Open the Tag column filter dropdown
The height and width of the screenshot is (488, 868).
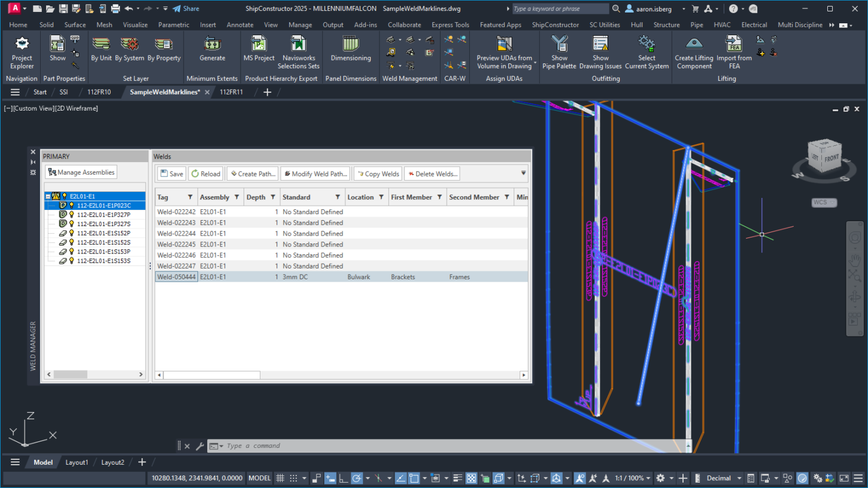click(x=192, y=197)
